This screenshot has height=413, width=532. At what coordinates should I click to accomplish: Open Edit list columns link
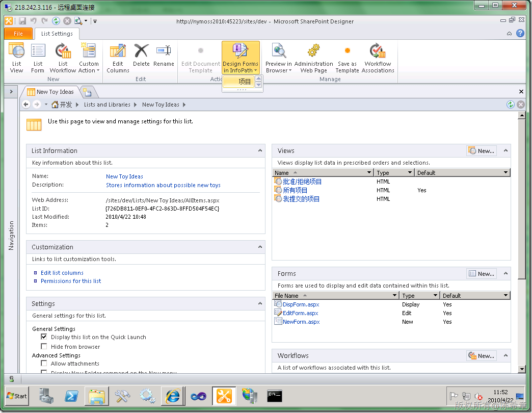(62, 273)
